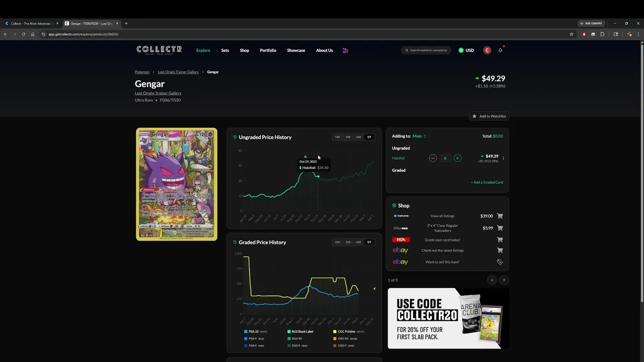Image resolution: width=644 pixels, height=362 pixels.
Task: Open the Showcase page
Action: tap(296, 50)
